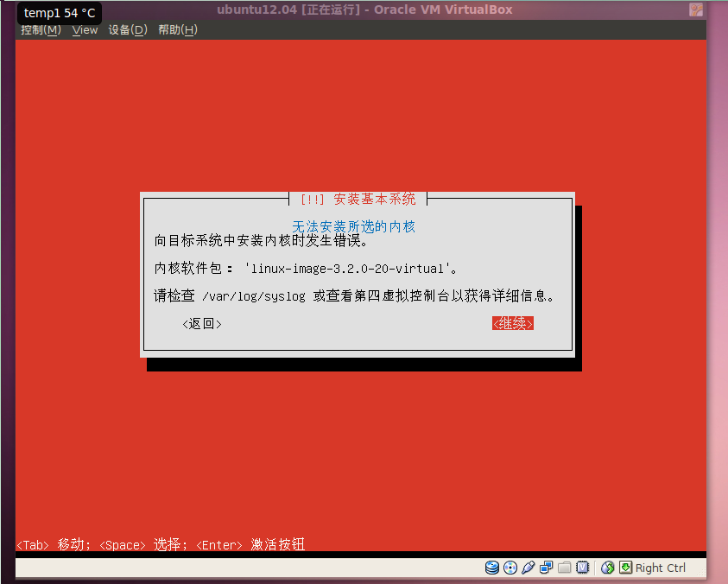
Task: Choose the <返回> go back button
Action: click(x=202, y=324)
